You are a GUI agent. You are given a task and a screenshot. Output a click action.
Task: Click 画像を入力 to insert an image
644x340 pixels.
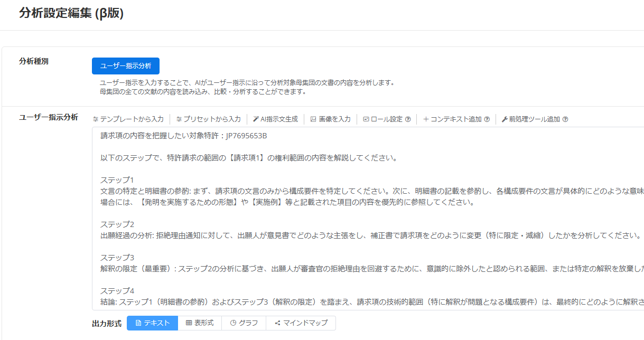point(330,119)
